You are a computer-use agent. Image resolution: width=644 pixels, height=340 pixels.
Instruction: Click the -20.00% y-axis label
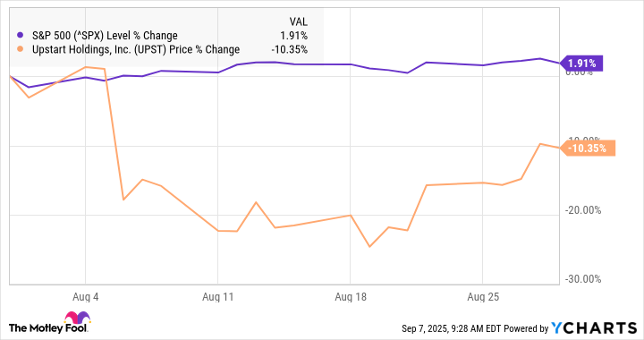click(x=583, y=210)
